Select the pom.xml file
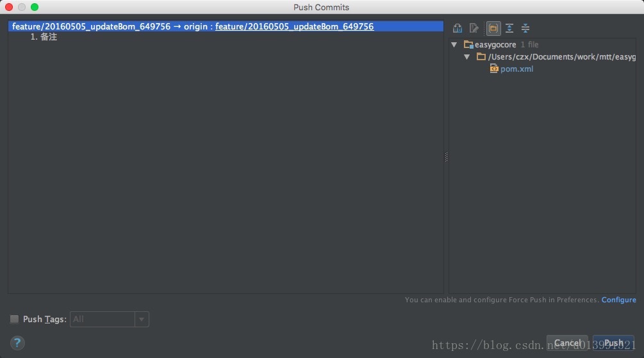 click(x=516, y=69)
